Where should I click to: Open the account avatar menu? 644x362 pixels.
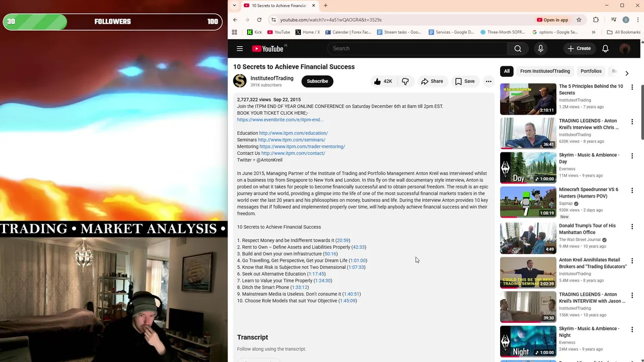tap(625, 48)
